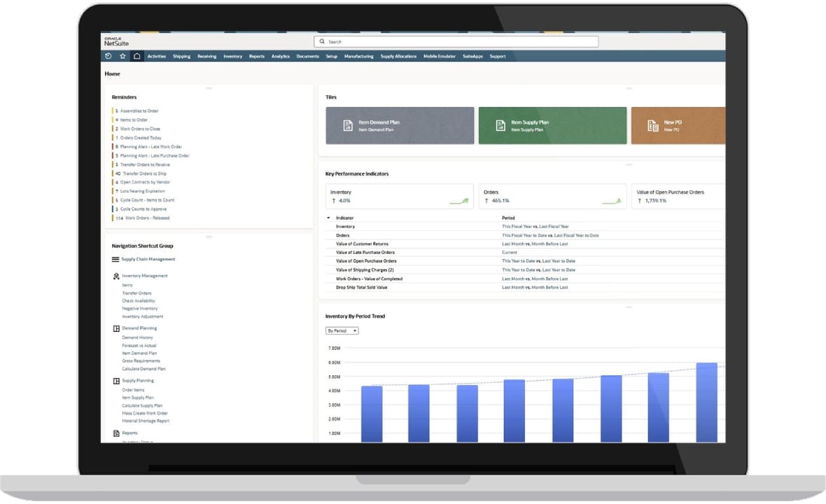Open the green Item Supply Plan tile

[x=552, y=125]
